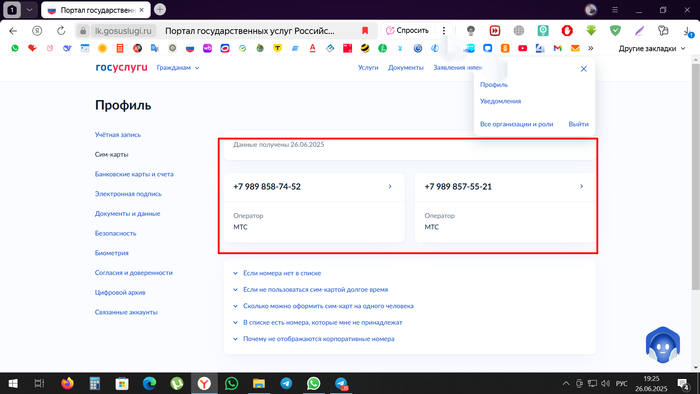This screenshot has height=394, width=700.
Task: Open Microsoft Edge from the taskbar
Action: pos(149,383)
